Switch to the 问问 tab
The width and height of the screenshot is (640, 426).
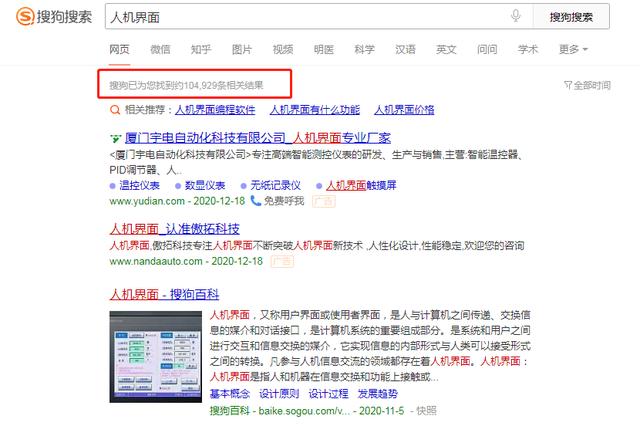tap(487, 49)
